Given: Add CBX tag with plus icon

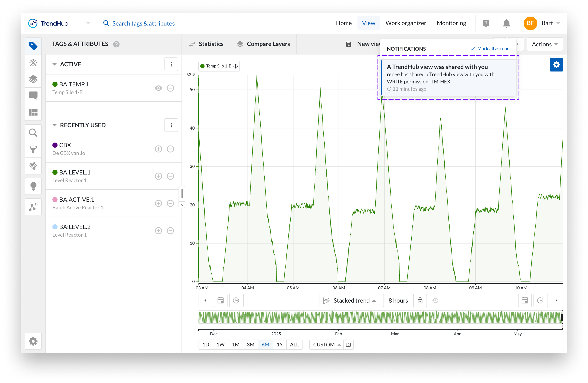Looking at the screenshot, I should point(158,149).
